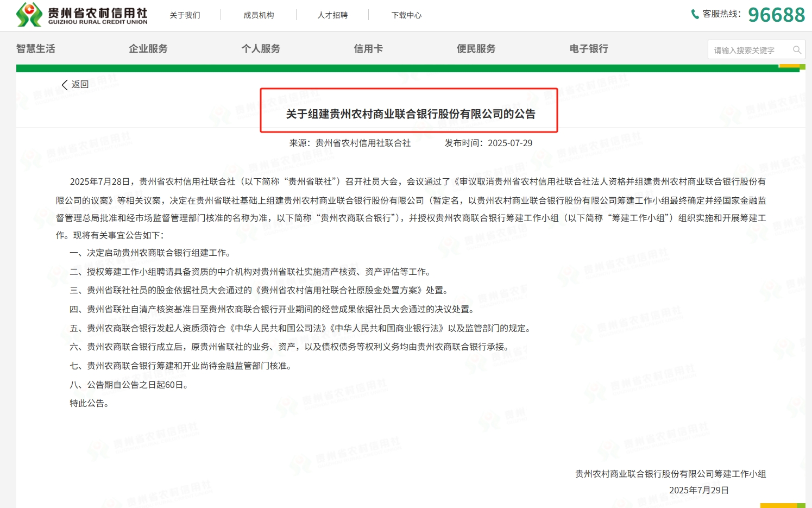Select the 个人服务 navigation tab

pos(261,49)
